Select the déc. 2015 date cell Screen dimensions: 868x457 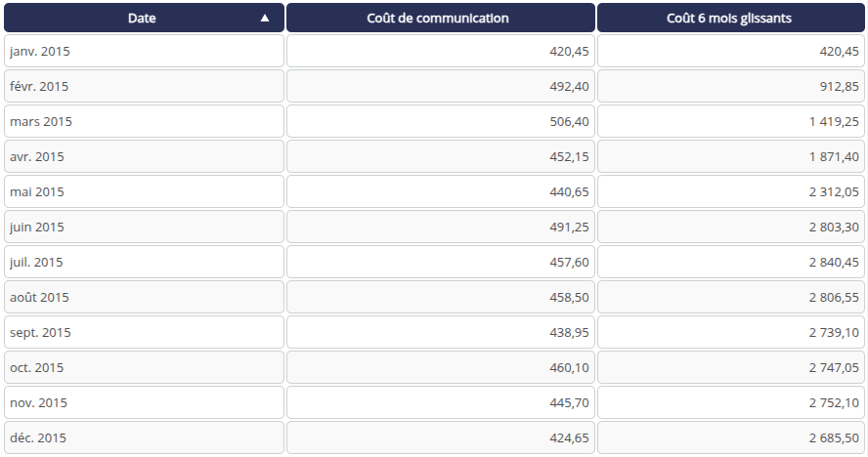click(144, 437)
